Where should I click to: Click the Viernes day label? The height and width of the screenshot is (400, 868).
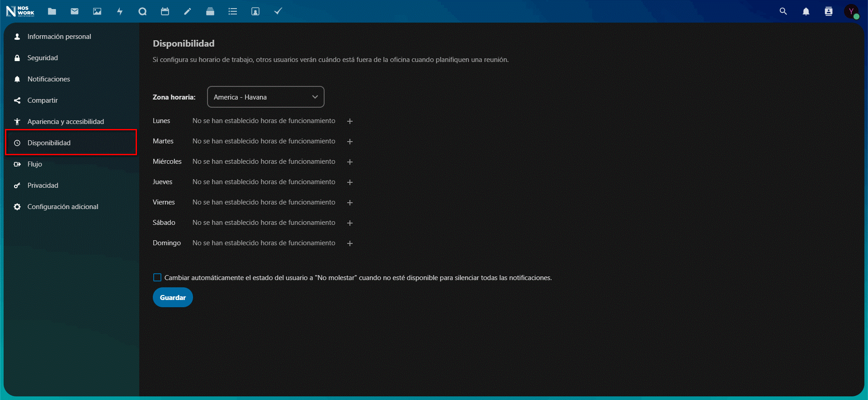click(x=164, y=202)
